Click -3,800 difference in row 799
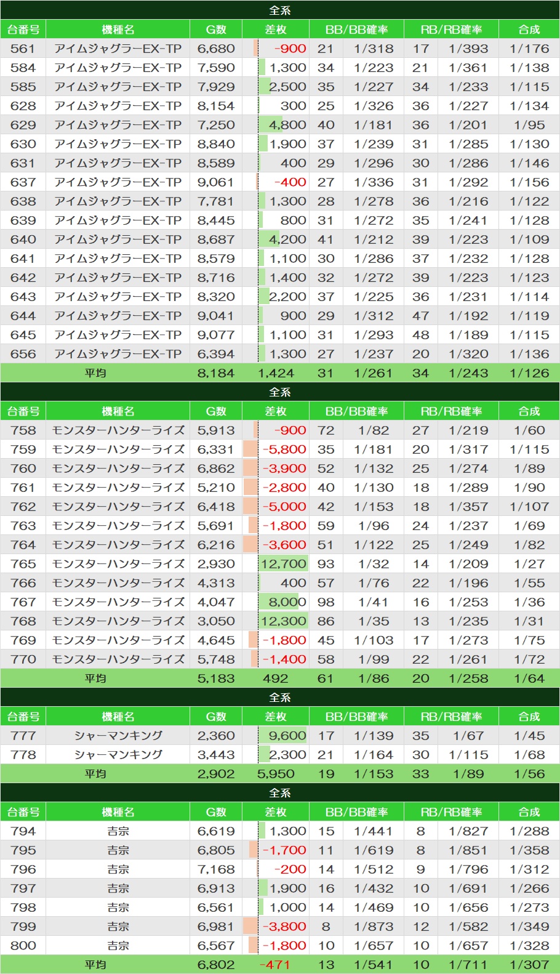 coord(284,927)
